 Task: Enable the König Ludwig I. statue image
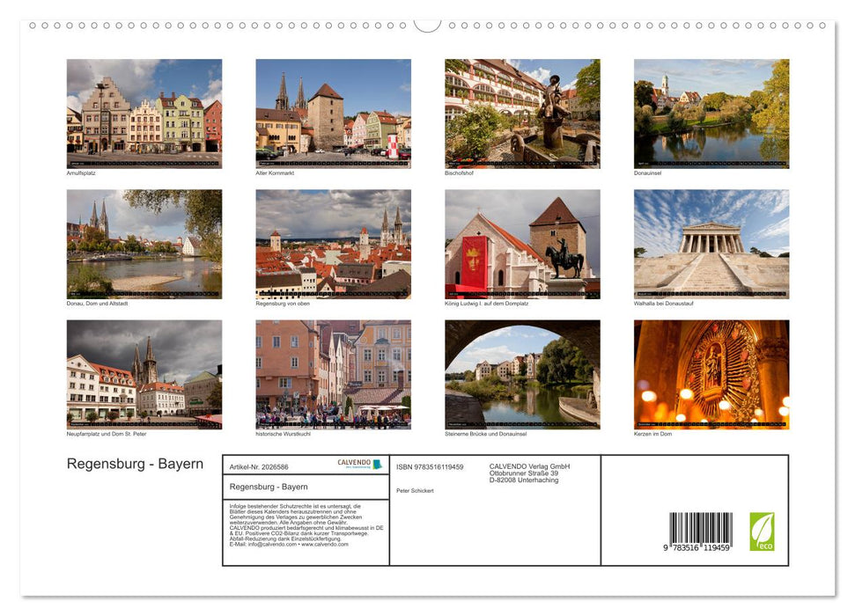click(521, 244)
